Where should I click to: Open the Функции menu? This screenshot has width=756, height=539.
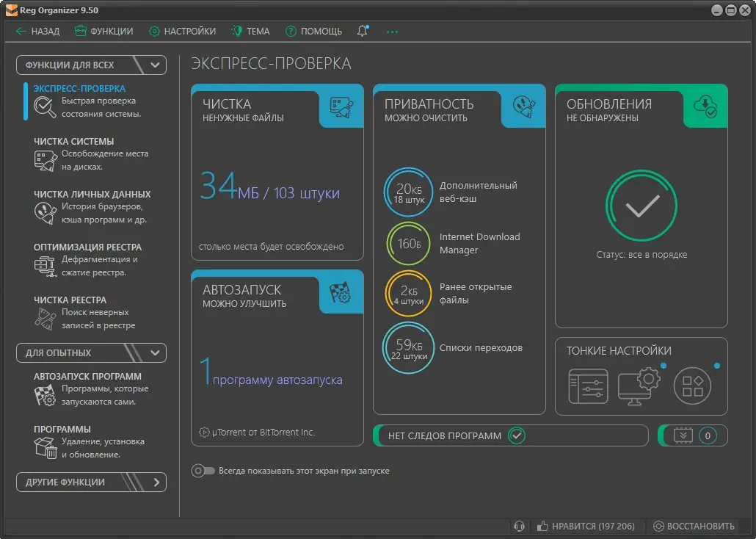pos(103,32)
